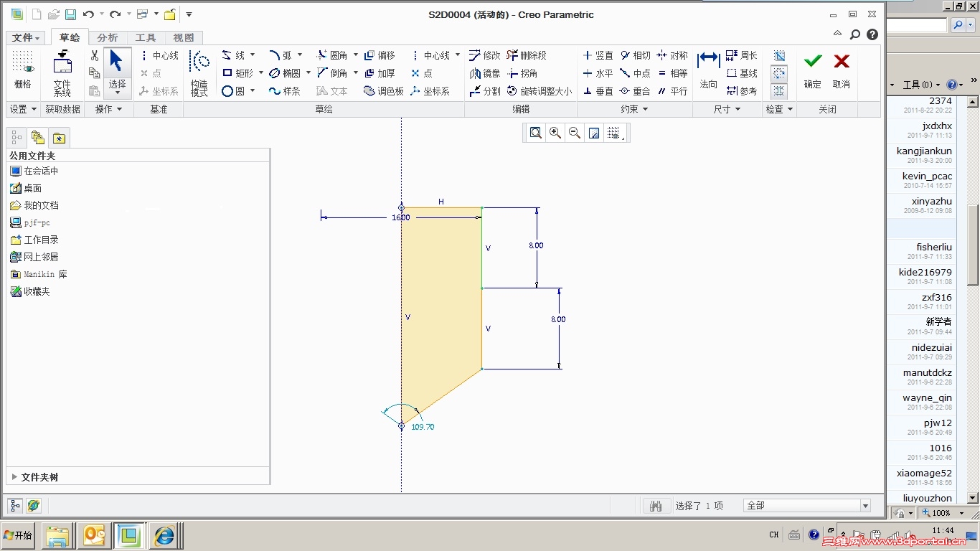
Task: Switch to the 工具 (Tools) ribbon tab
Action: 146,37
